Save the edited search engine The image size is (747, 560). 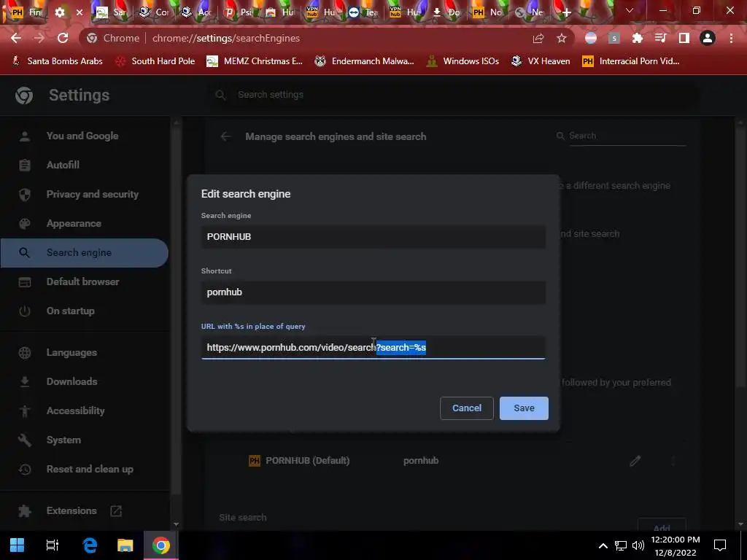point(524,408)
